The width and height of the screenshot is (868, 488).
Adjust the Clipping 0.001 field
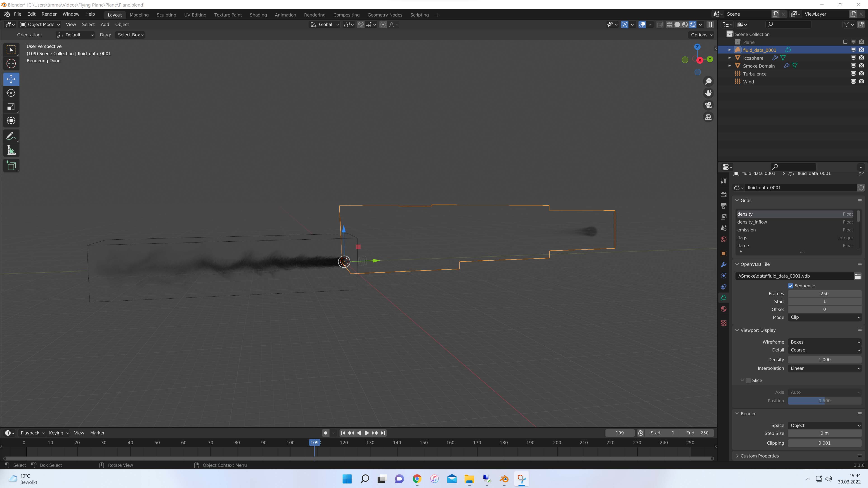(825, 443)
